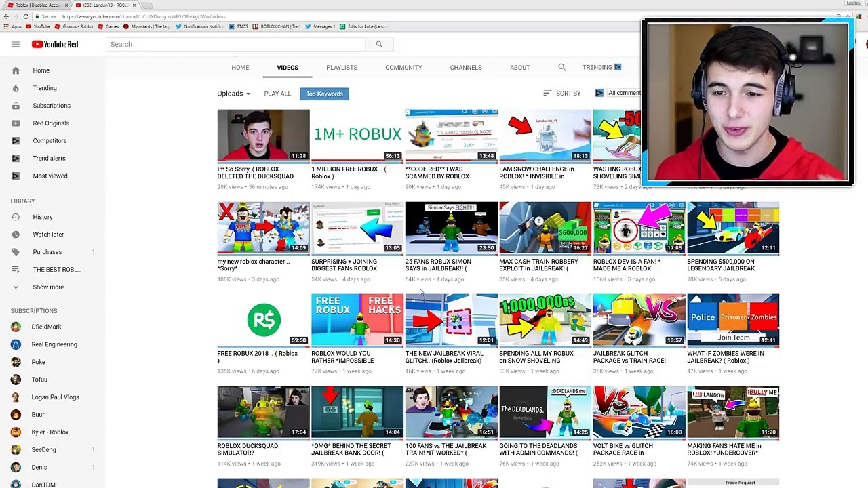Select the VIDEOS tab
The width and height of the screenshot is (868, 488).
point(288,68)
